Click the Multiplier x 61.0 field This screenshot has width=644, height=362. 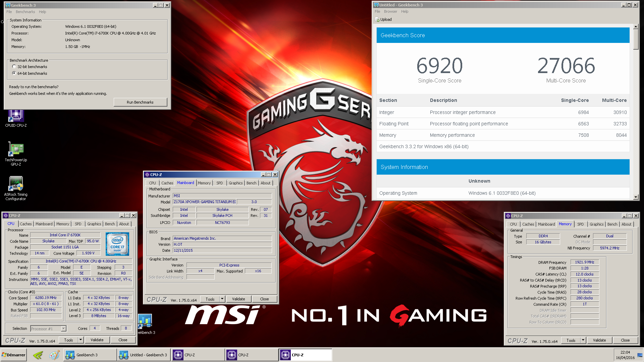coord(46,304)
